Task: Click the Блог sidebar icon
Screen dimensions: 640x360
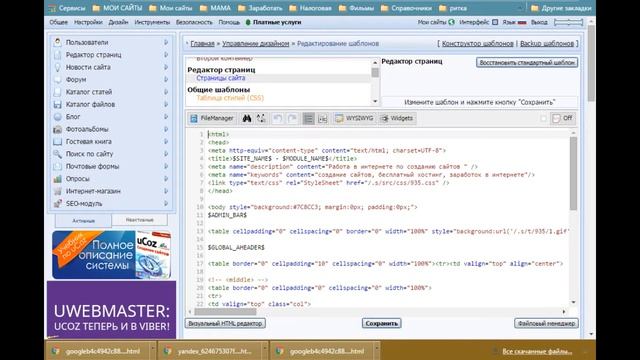Action: click(58, 117)
